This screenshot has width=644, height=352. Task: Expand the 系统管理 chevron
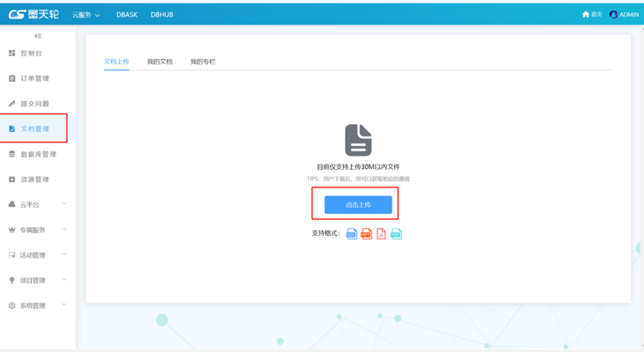click(64, 304)
